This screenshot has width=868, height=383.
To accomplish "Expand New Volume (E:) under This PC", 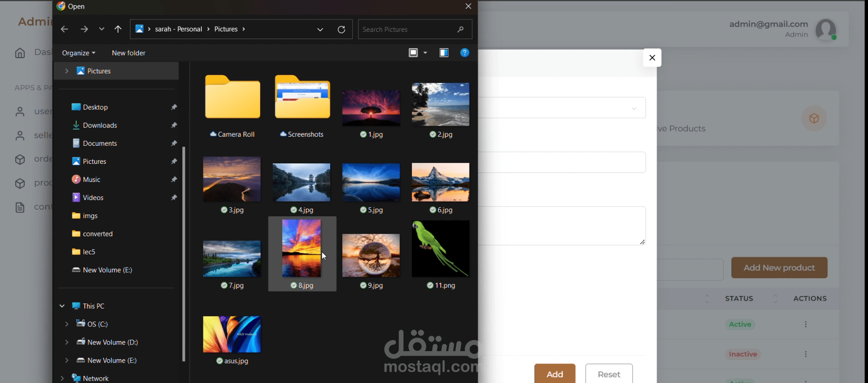I will tap(67, 360).
